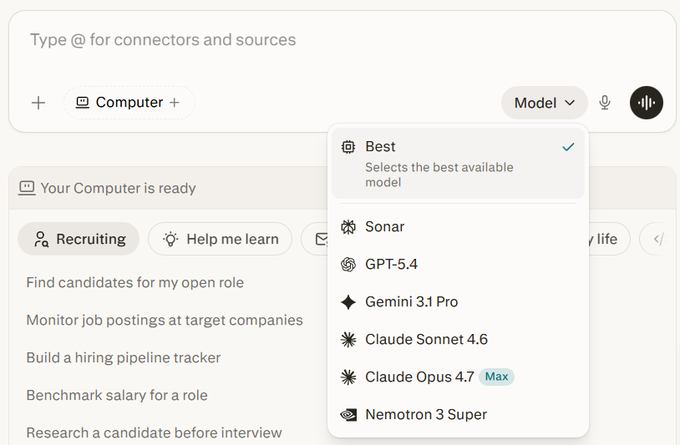Click the lightbulb icon in Help me learn
The image size is (680, 445).
pos(170,239)
